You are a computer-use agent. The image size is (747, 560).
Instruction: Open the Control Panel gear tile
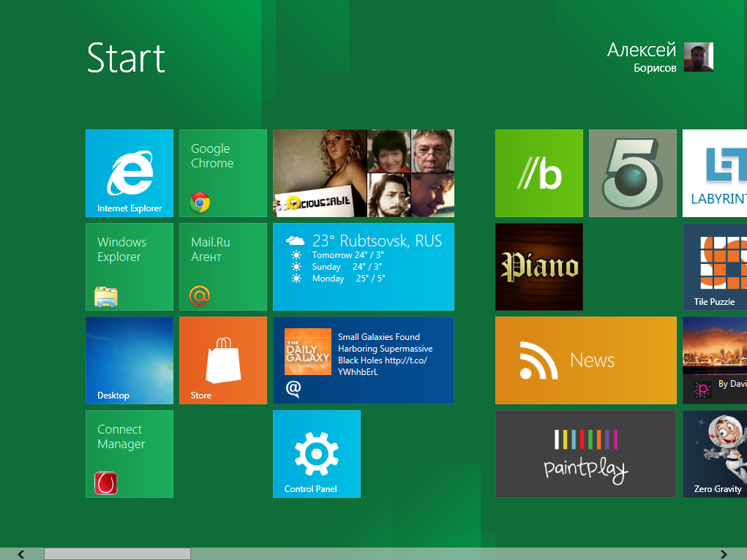(317, 454)
